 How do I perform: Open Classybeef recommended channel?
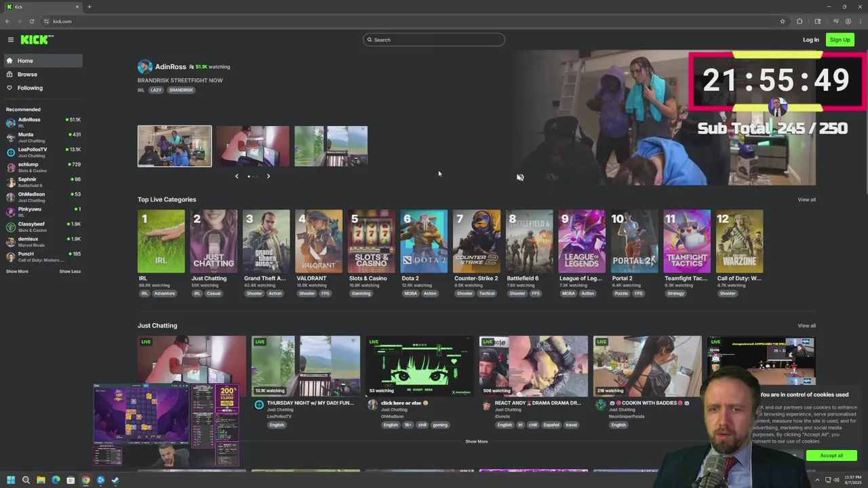coord(43,226)
